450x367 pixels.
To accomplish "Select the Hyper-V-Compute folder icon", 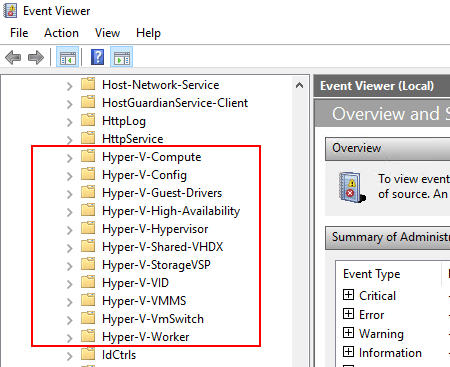I will pyautogui.click(x=88, y=156).
